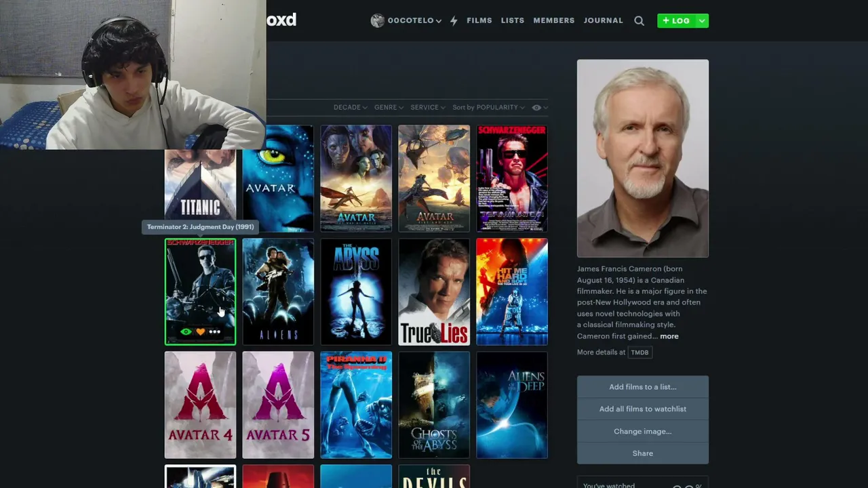Expand biography with the more link
This screenshot has height=488, width=868.
pos(669,336)
